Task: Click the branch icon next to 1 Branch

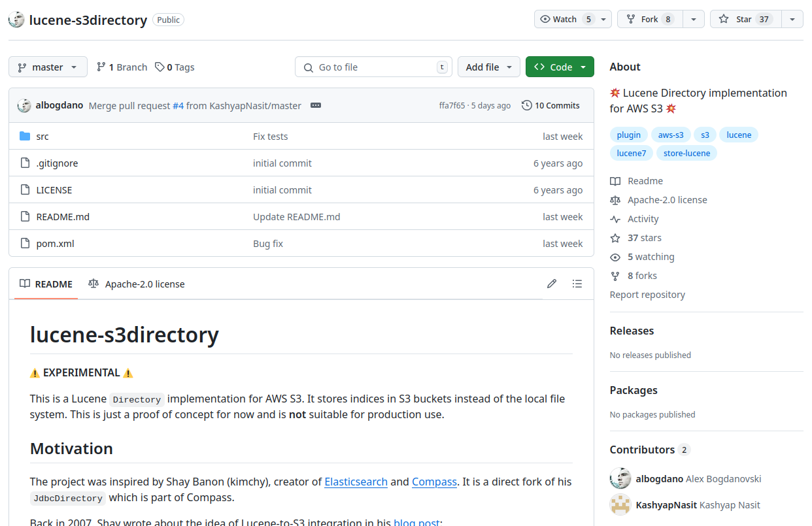Action: pyautogui.click(x=101, y=67)
